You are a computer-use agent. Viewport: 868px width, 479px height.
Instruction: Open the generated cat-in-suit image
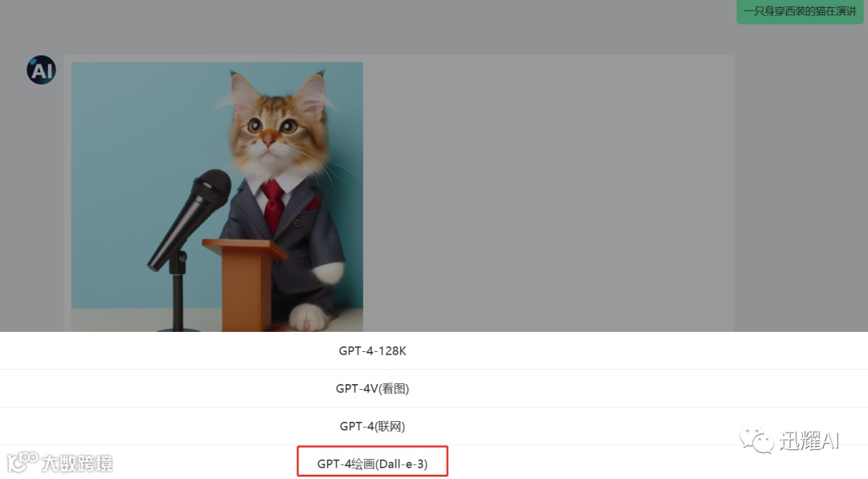217,197
